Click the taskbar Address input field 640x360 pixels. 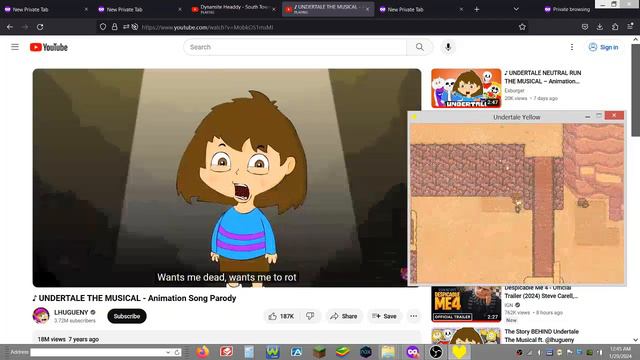98,352
